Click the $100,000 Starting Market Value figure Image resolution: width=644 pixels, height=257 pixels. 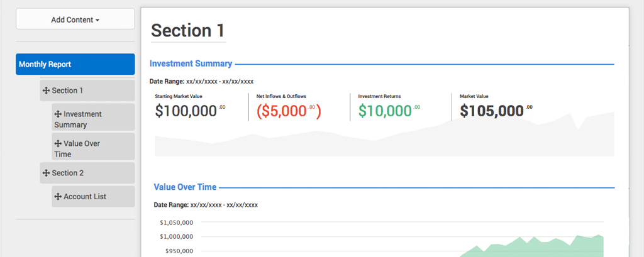(x=186, y=111)
